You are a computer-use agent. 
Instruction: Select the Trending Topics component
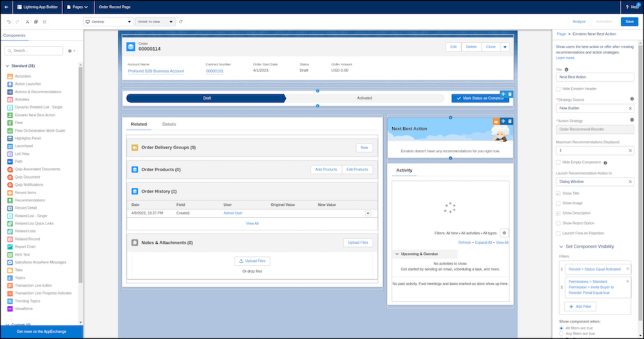pos(27,301)
